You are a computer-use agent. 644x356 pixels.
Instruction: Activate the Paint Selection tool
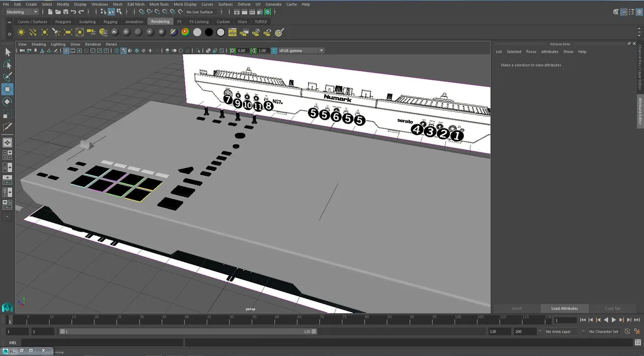click(x=8, y=77)
